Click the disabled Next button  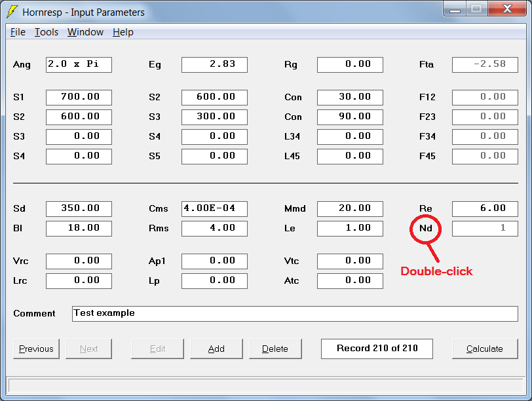[x=88, y=349]
